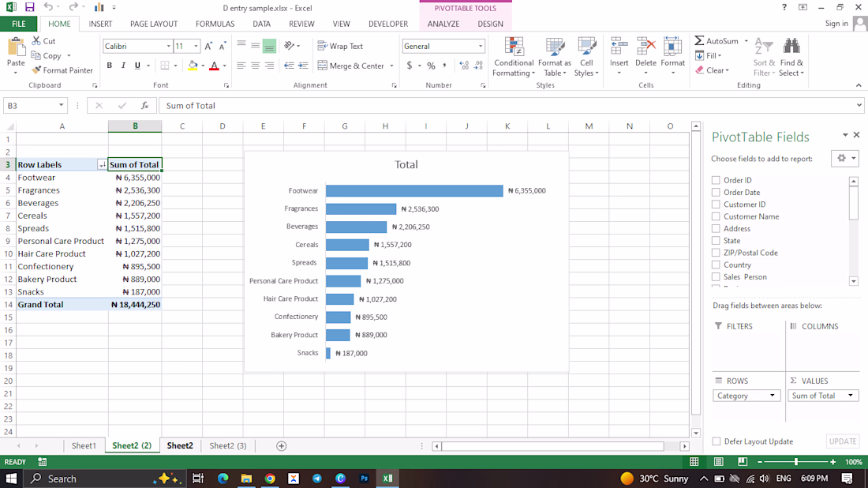This screenshot has width=868, height=488.
Task: Switch to Sheet1 worksheet tab
Action: [84, 446]
